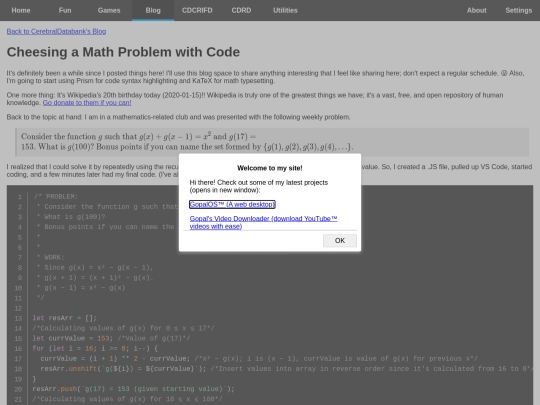The width and height of the screenshot is (540, 405).
Task: Open Gopal's Video Downloader link
Action: coord(263,222)
